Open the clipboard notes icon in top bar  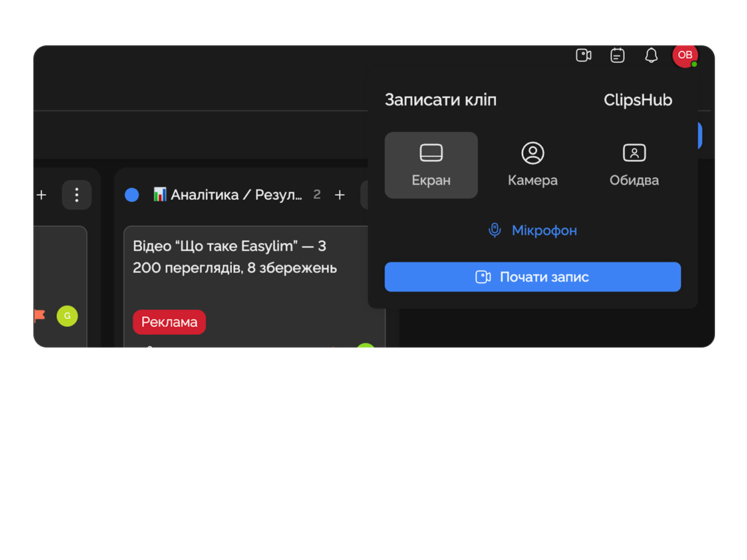[617, 55]
